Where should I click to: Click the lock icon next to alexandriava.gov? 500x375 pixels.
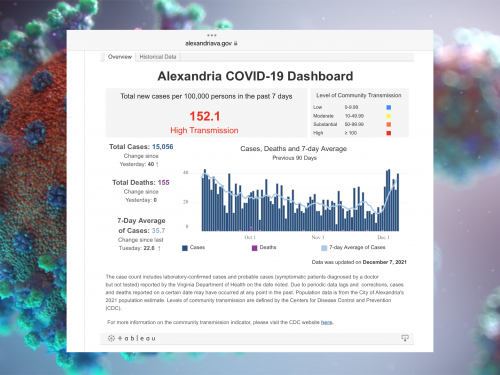coord(235,43)
